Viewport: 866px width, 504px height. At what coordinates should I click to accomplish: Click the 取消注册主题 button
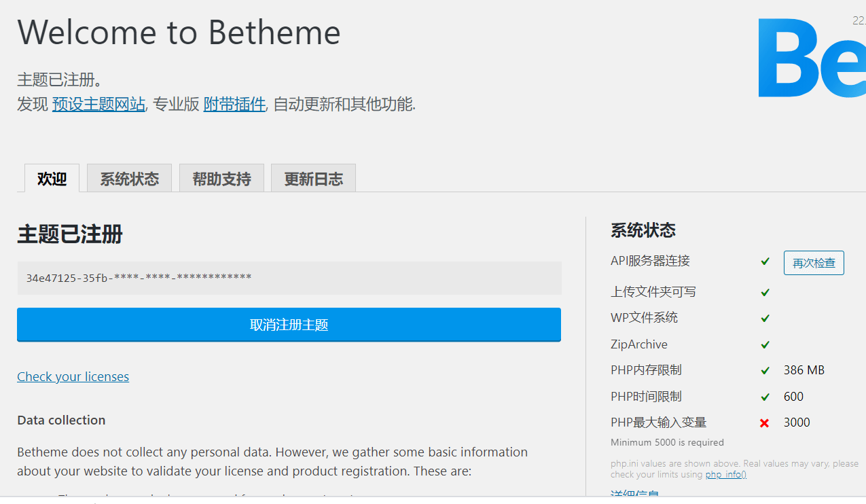coord(289,325)
